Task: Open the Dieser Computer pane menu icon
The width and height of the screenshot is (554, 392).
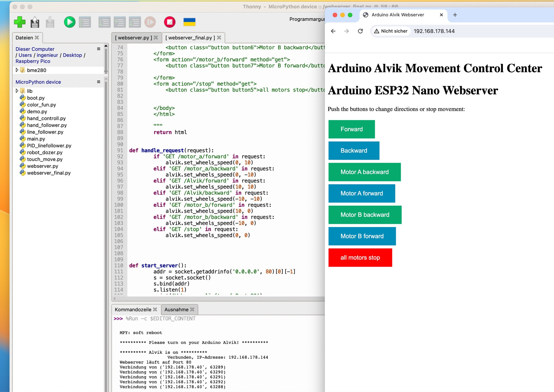Action: point(99,49)
